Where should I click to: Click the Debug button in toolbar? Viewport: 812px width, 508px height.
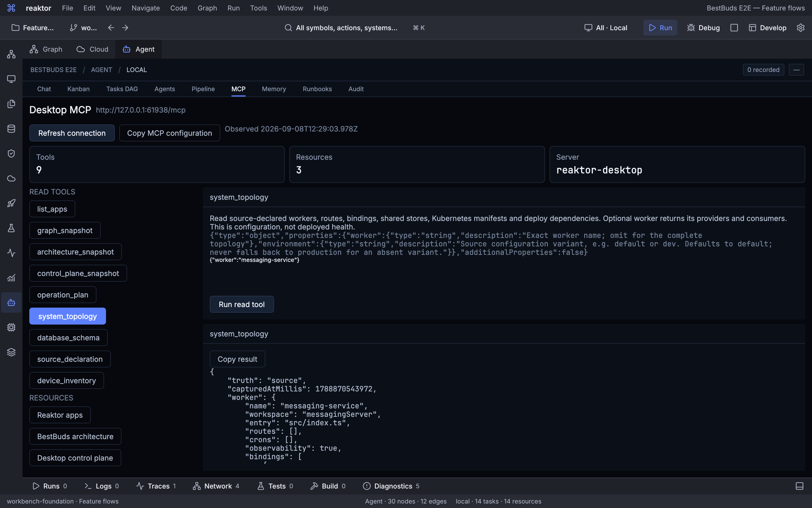(703, 28)
